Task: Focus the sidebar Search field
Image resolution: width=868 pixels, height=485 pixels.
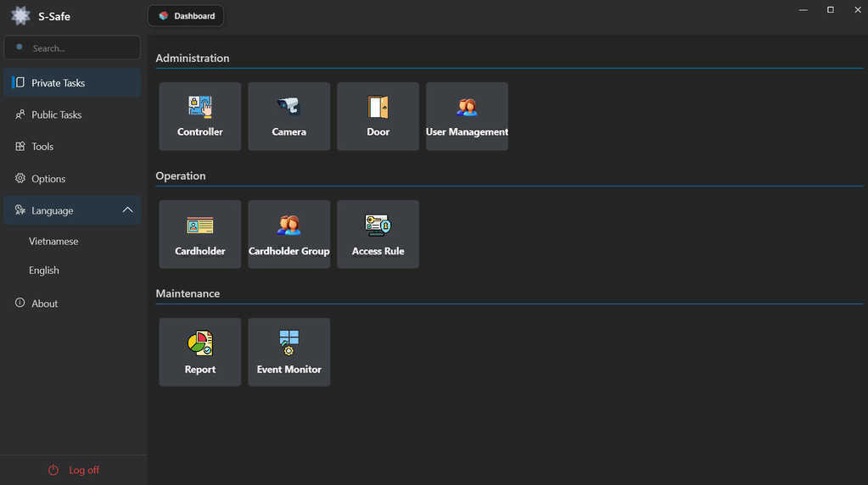Action: point(81,48)
